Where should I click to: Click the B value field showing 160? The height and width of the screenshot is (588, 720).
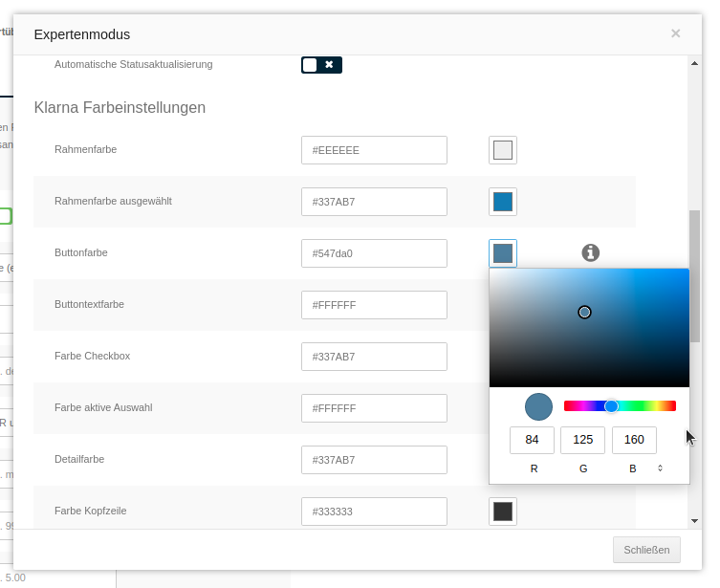(634, 440)
